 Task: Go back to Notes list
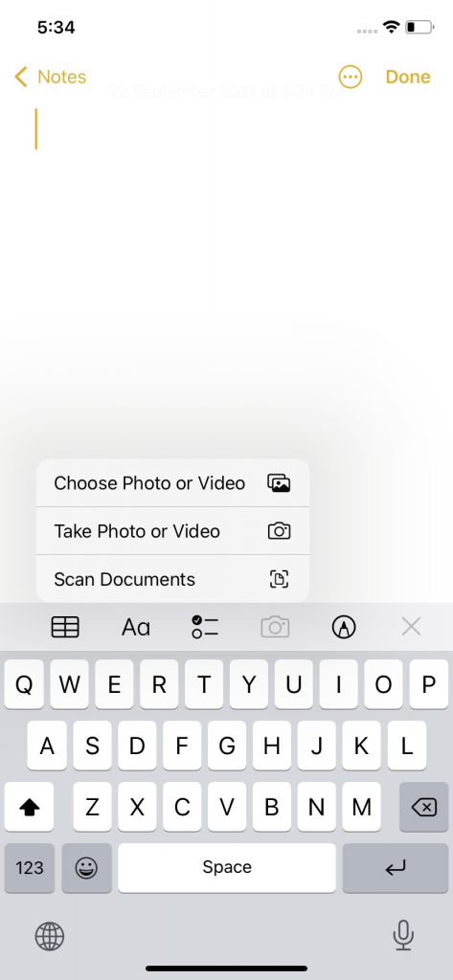[x=50, y=77]
